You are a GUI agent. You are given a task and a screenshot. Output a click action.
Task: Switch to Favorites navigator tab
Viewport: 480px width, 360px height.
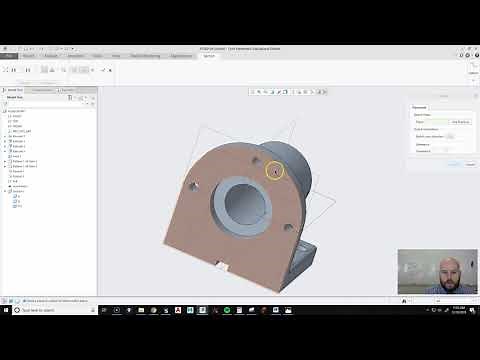[x=67, y=90]
